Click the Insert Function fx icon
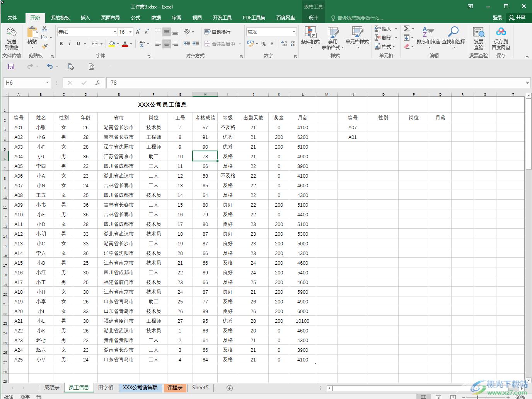532x399 pixels. coord(98,82)
